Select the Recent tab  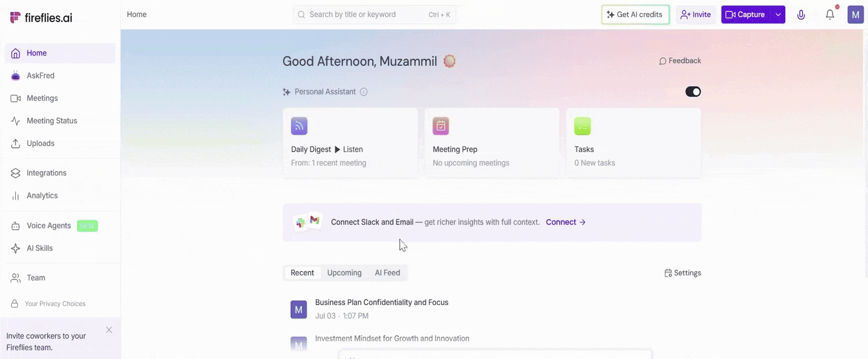coord(302,273)
